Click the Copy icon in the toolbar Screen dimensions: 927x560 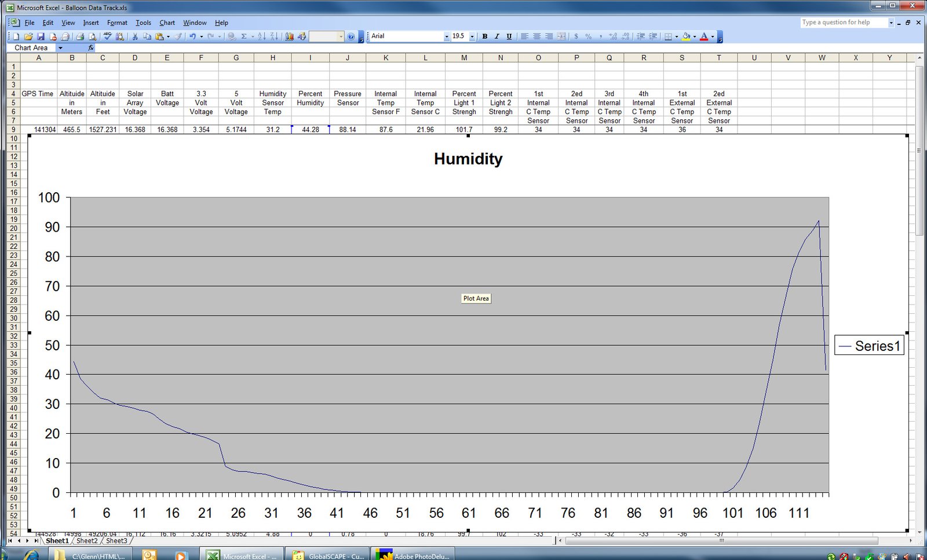click(x=147, y=36)
